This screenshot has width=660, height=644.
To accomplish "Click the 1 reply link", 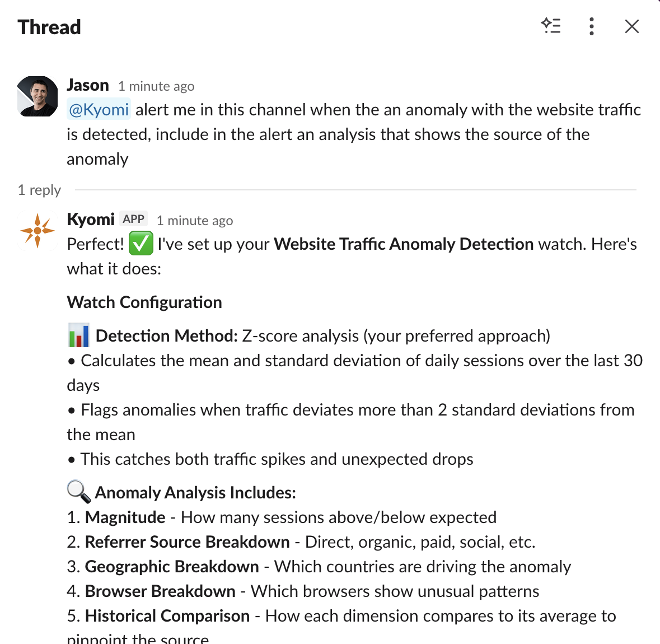I will (39, 190).
